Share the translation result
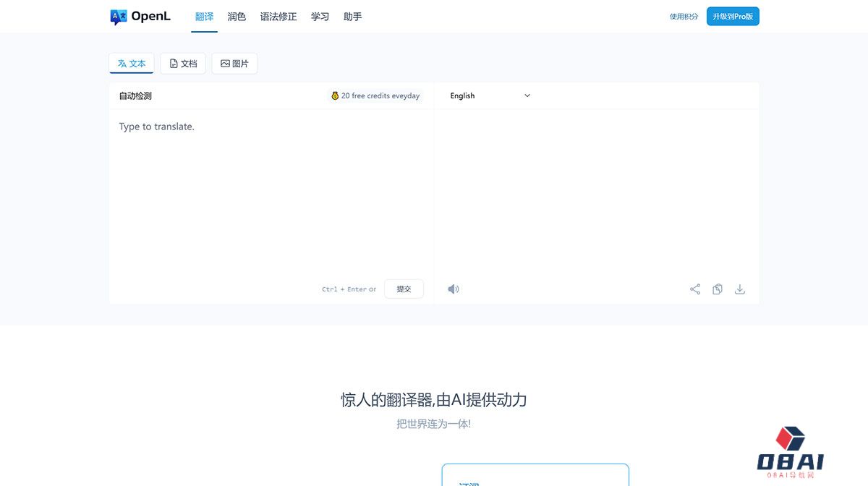Screen dimensions: 868x486 pos(695,289)
